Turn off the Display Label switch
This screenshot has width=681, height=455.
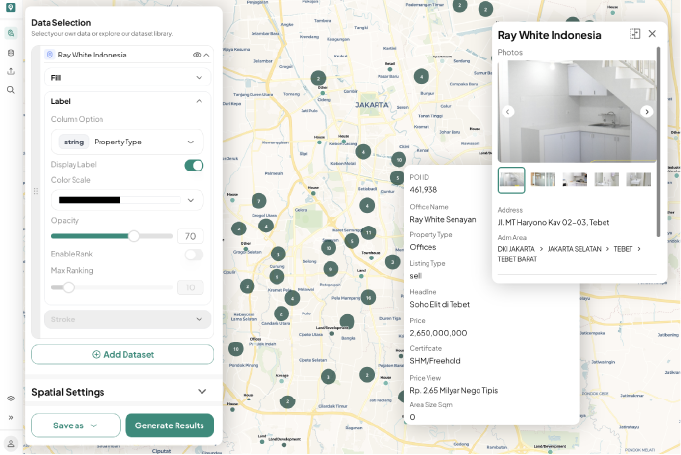194,165
